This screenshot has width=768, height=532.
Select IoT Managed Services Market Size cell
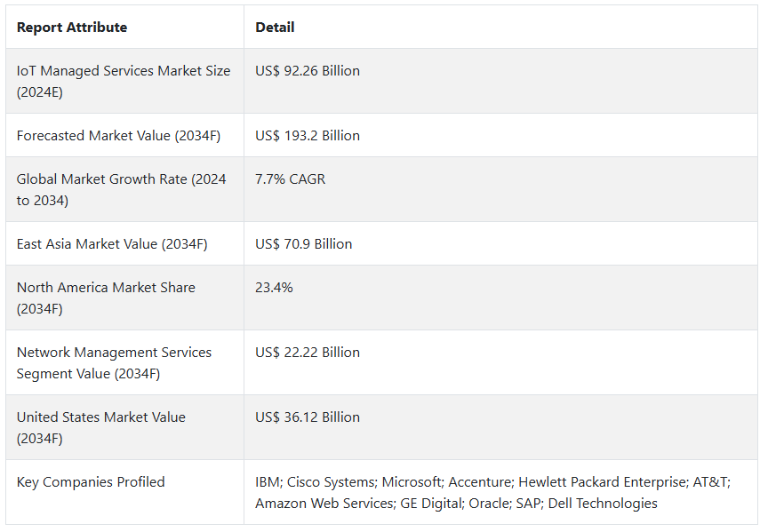[123, 81]
